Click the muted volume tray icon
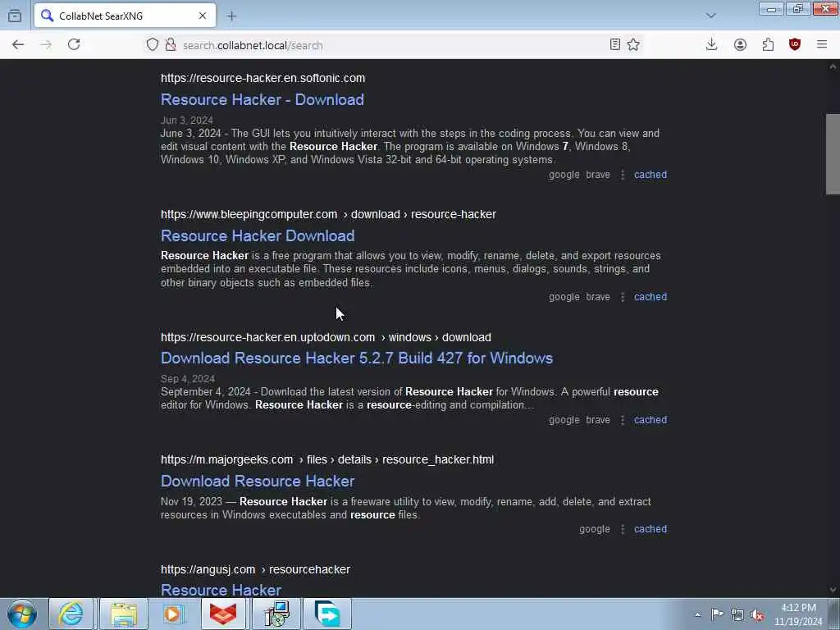Viewport: 840px width, 630px height. [x=757, y=615]
